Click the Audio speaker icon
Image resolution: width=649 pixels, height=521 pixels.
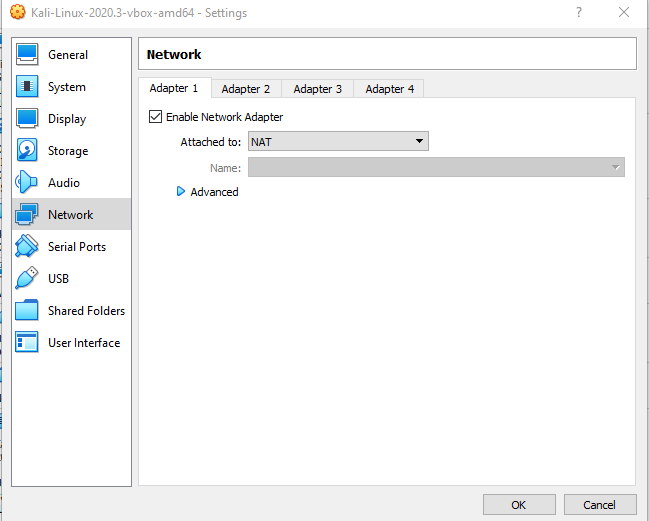(26, 182)
